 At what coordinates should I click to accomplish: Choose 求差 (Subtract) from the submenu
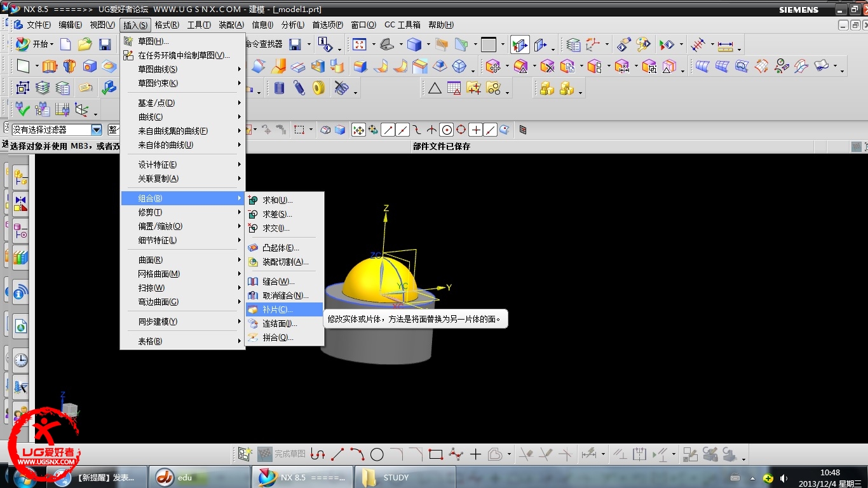pos(285,214)
